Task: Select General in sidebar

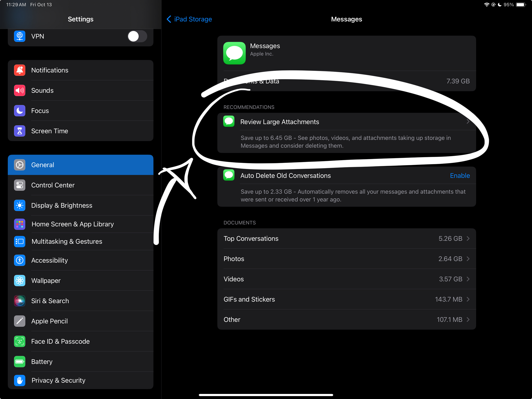Action: click(81, 165)
